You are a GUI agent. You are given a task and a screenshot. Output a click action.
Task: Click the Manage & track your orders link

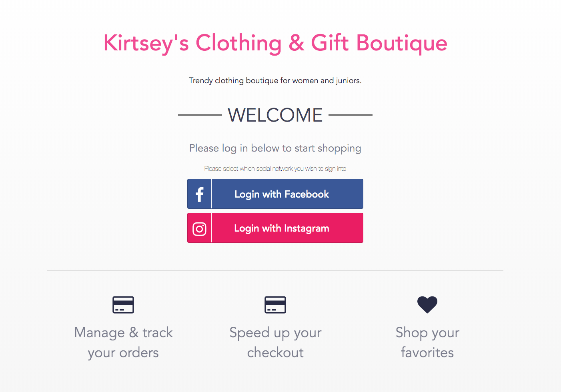click(x=123, y=342)
